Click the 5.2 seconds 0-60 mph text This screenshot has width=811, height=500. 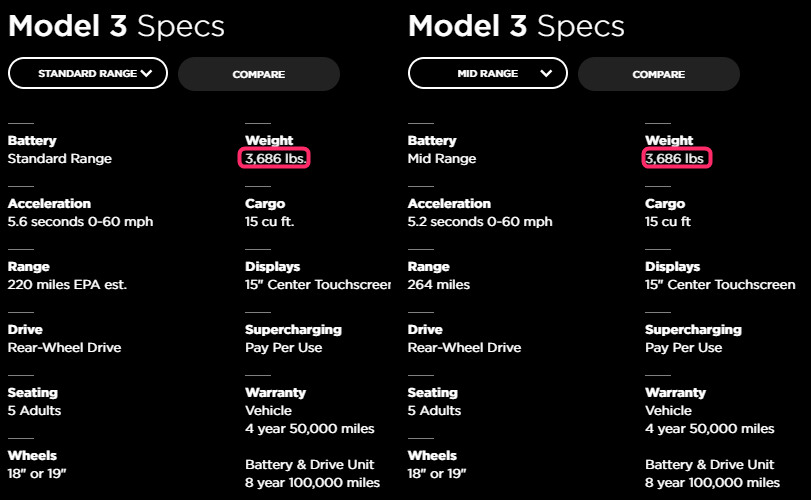(480, 222)
